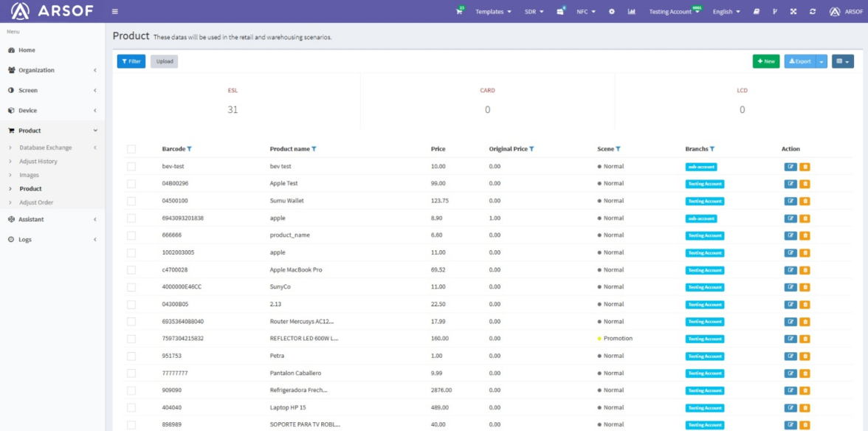Click the Barcode column filter icon
Screen dimensions: 868x431
(x=190, y=149)
